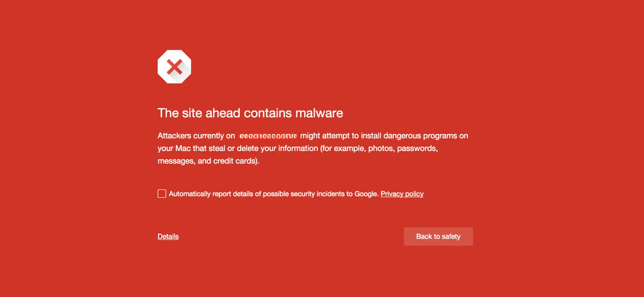Expand the Details link
Viewport: 644px width, 297px height.
point(168,237)
